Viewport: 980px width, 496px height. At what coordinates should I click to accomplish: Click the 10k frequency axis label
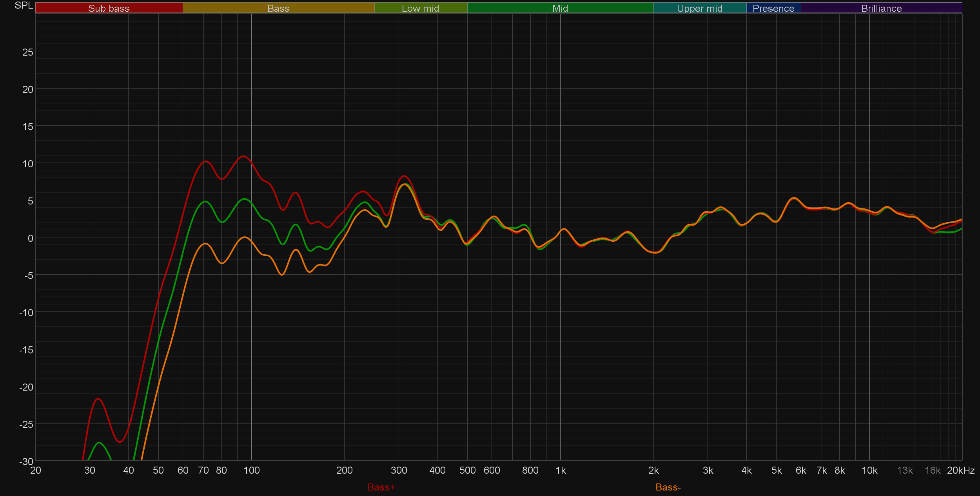click(x=869, y=471)
